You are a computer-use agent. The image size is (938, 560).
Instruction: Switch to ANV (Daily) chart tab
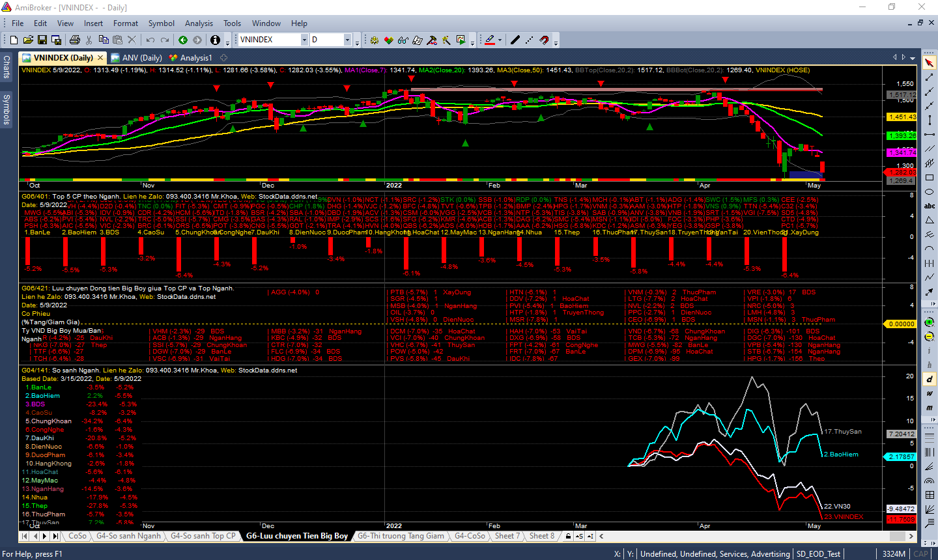click(136, 58)
